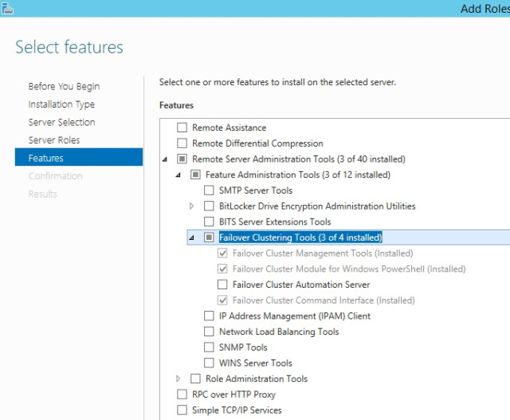This screenshot has height=420, width=510.
Task: Enable IP Address Management (IPAM) Client checkbox
Action: coord(209,316)
